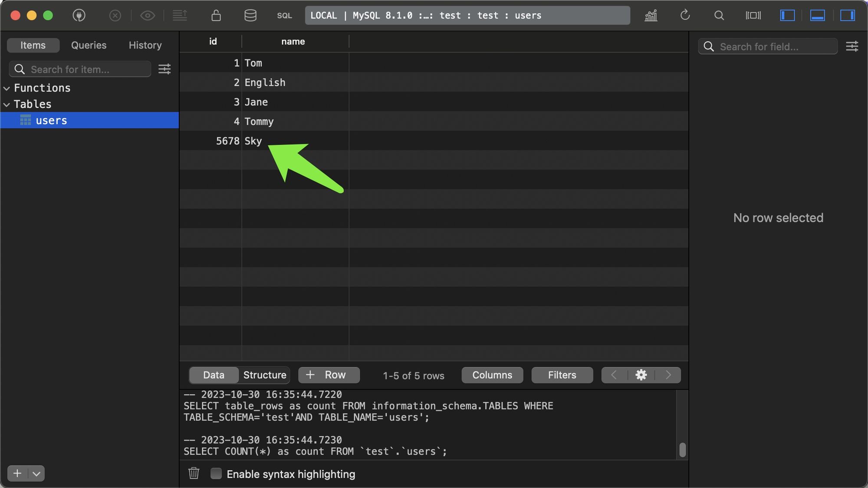Switch to the Items tab

tap(33, 45)
